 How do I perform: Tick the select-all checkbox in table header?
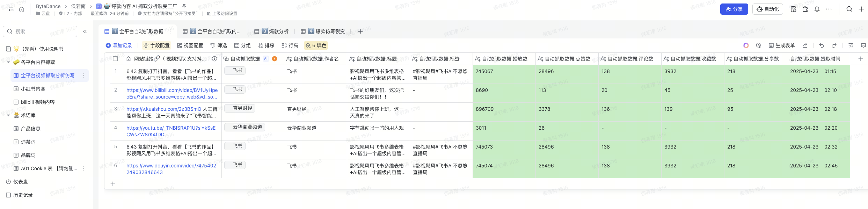pos(115,59)
